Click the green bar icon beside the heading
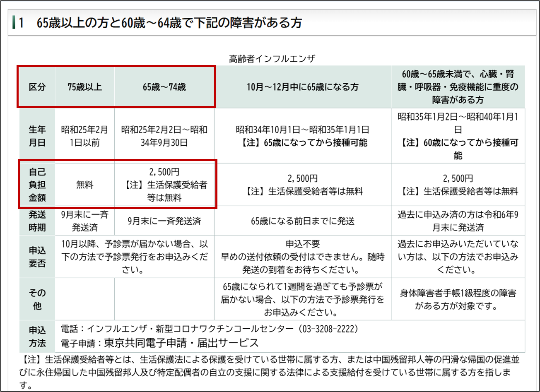This screenshot has height=392, width=540. point(14,23)
